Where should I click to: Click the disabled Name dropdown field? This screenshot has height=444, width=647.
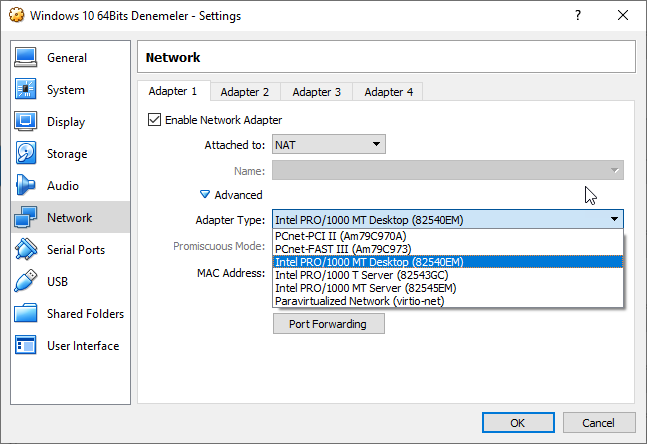pos(448,170)
